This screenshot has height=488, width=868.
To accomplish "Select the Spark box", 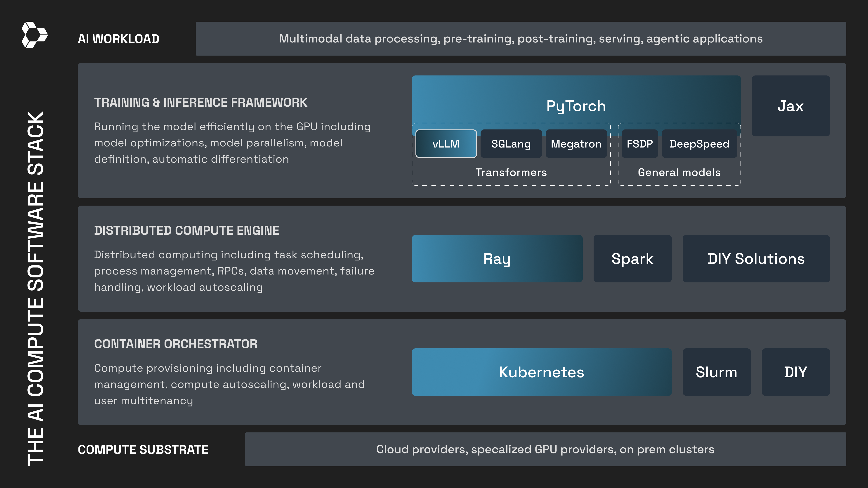I will pyautogui.click(x=632, y=259).
